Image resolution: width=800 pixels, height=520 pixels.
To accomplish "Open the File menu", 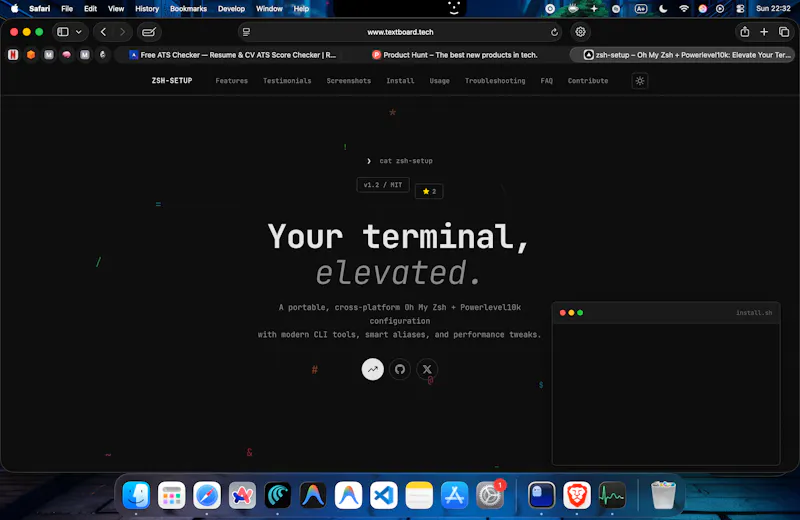I will pos(67,8).
